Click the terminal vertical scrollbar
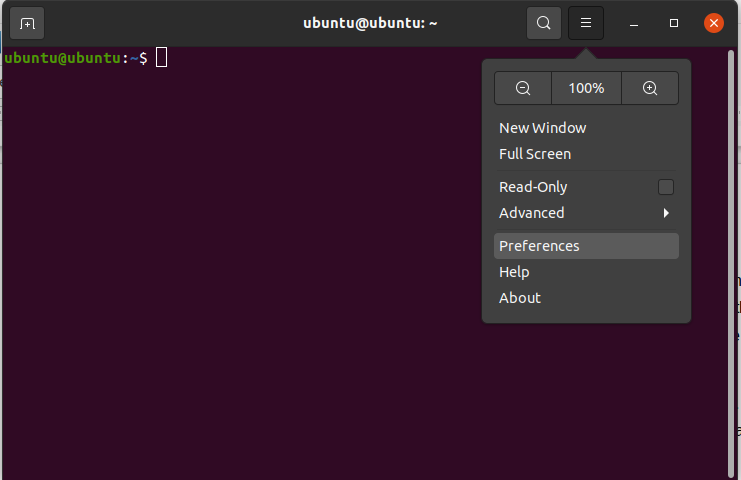The width and height of the screenshot is (741, 480). 731,263
